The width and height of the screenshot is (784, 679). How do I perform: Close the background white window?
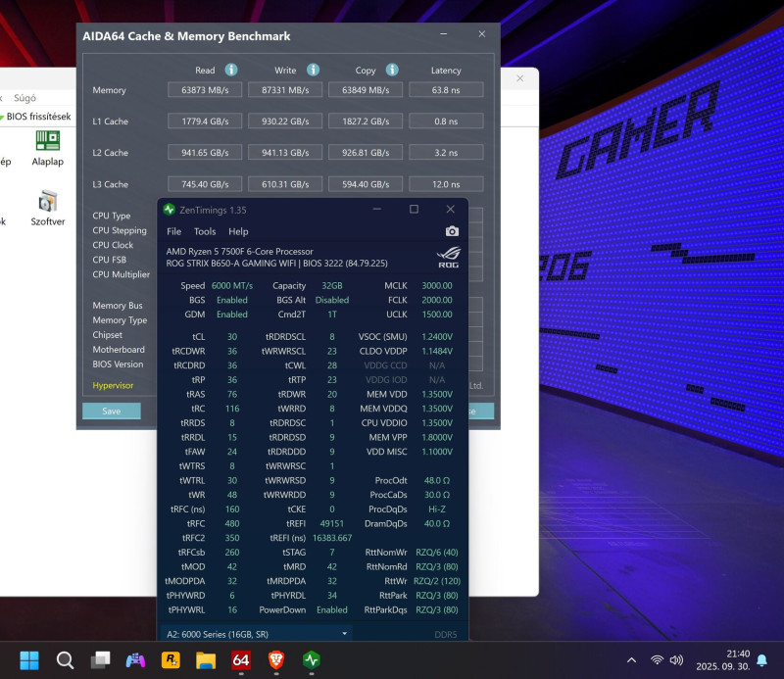point(520,78)
